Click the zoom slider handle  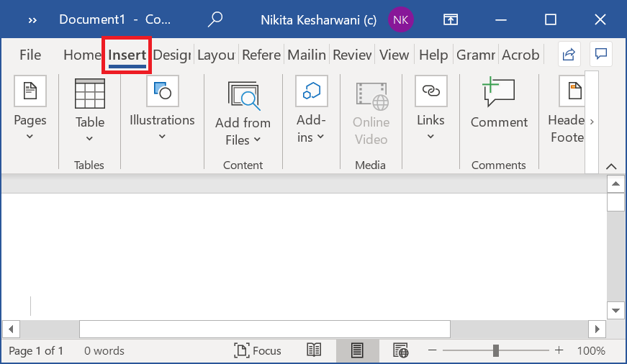pyautogui.click(x=496, y=350)
